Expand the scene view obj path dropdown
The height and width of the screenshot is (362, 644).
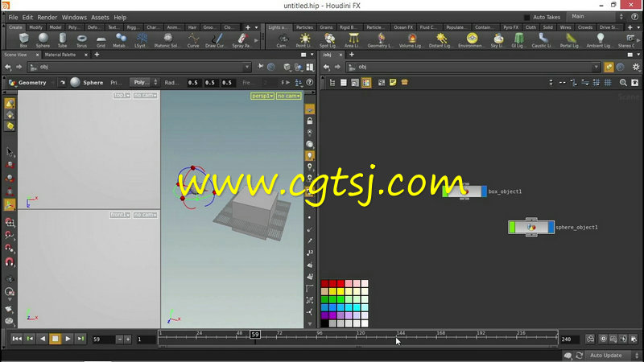pyautogui.click(x=246, y=67)
